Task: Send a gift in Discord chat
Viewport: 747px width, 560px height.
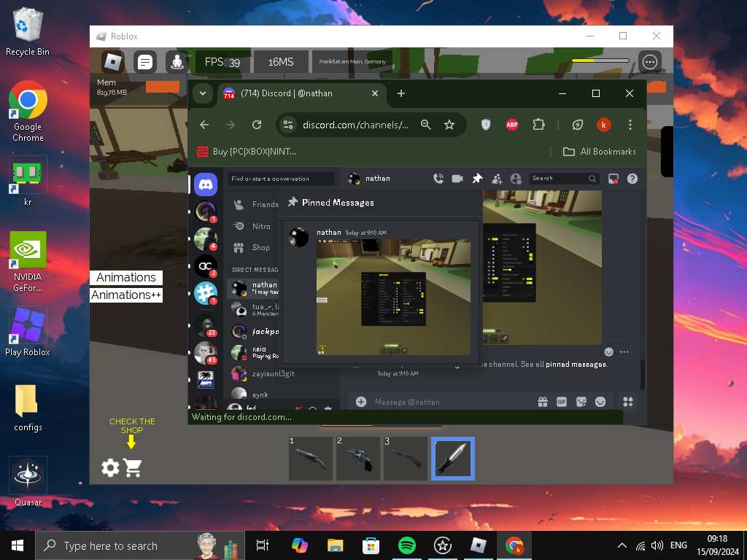Action: pyautogui.click(x=543, y=402)
